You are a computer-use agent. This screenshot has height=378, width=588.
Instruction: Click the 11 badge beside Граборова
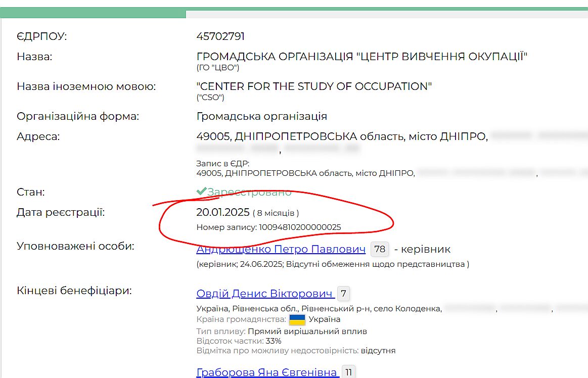tap(348, 372)
